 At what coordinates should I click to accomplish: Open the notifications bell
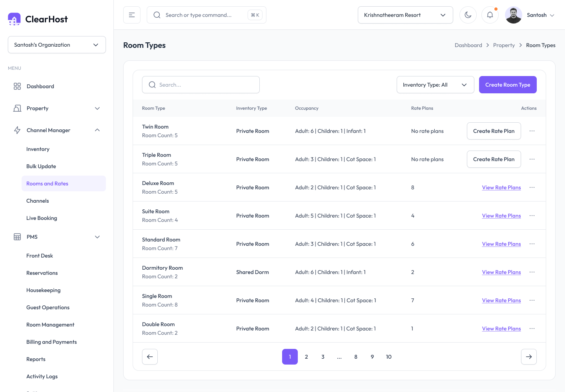pos(490,15)
